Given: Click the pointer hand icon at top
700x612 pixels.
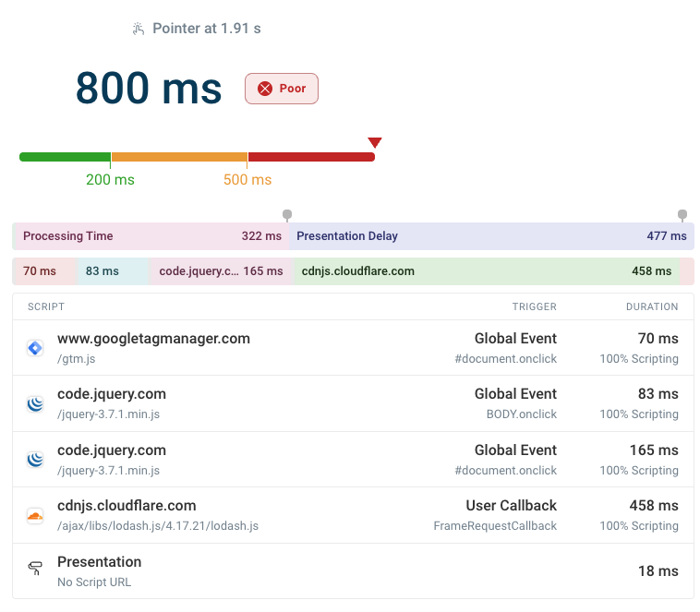Looking at the screenshot, I should click(x=139, y=29).
